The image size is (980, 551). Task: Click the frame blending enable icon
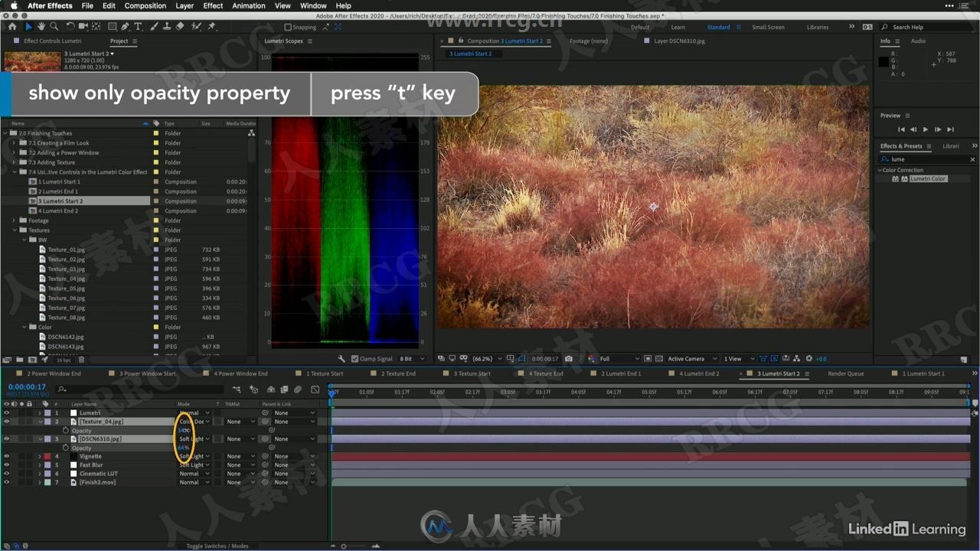click(284, 390)
